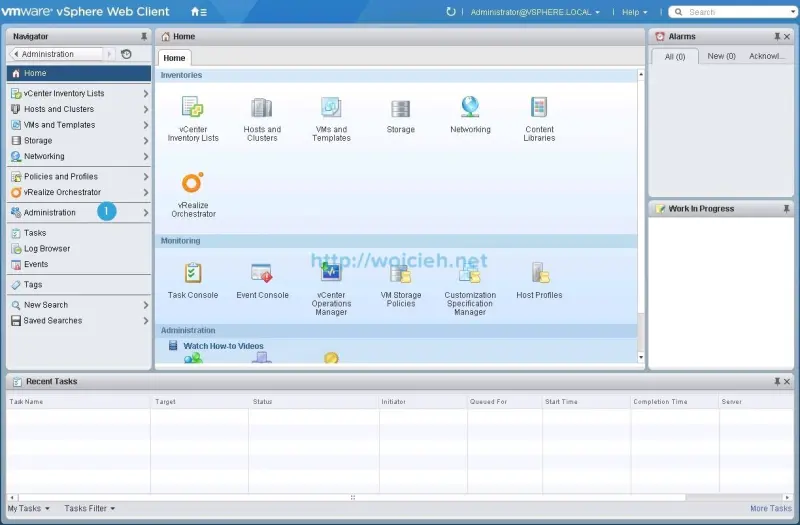Click Watch How-to Videos link

click(223, 346)
